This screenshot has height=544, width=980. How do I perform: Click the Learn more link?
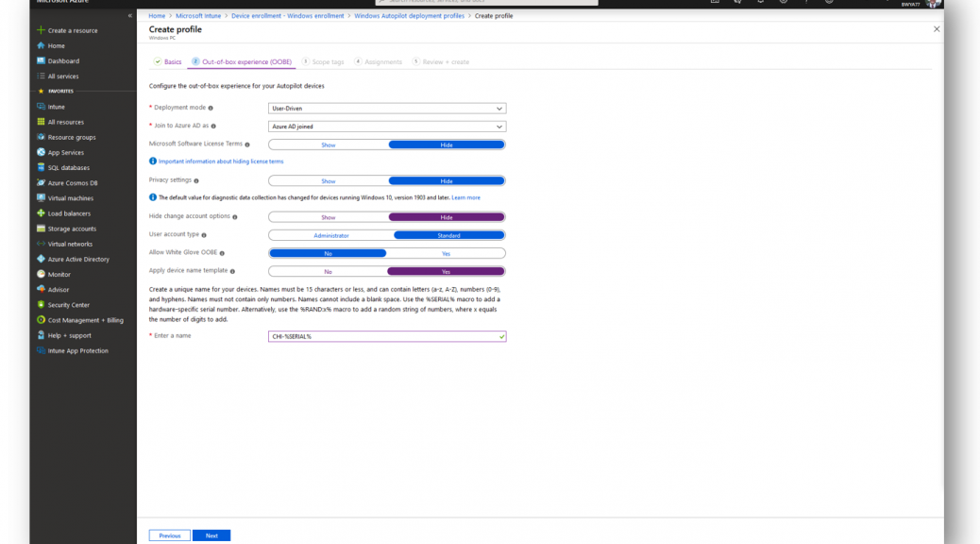(x=465, y=197)
